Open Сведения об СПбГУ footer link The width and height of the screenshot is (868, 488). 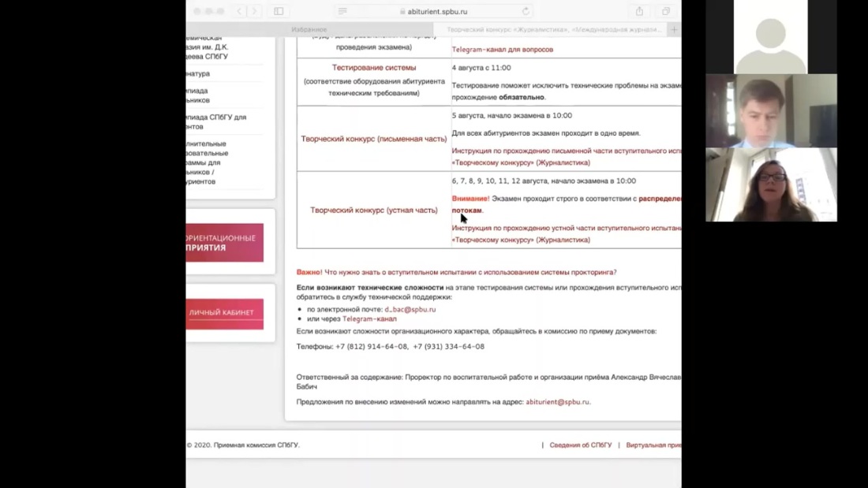(580, 445)
